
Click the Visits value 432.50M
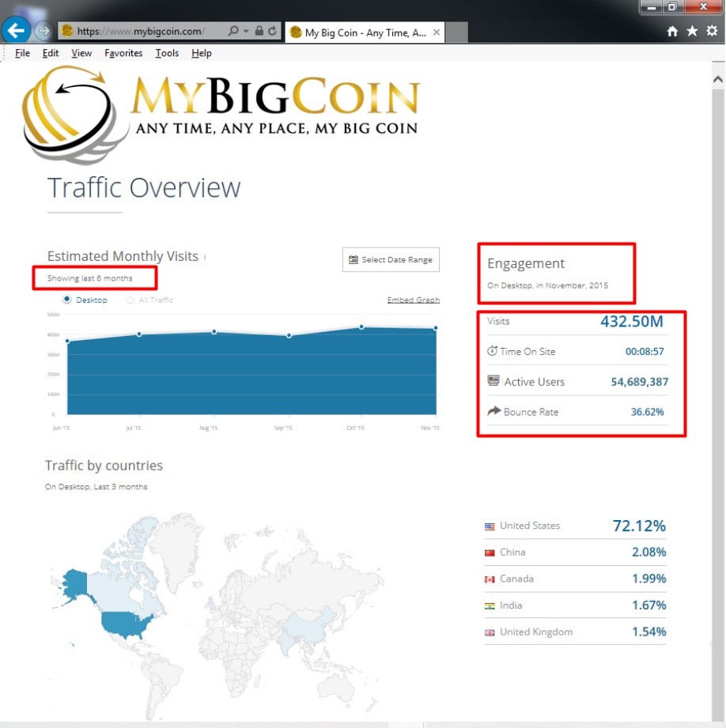click(x=632, y=321)
